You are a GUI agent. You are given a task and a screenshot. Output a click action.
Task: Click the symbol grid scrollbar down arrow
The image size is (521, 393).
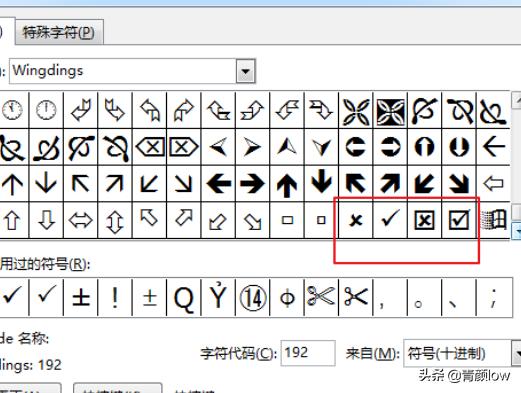516,231
